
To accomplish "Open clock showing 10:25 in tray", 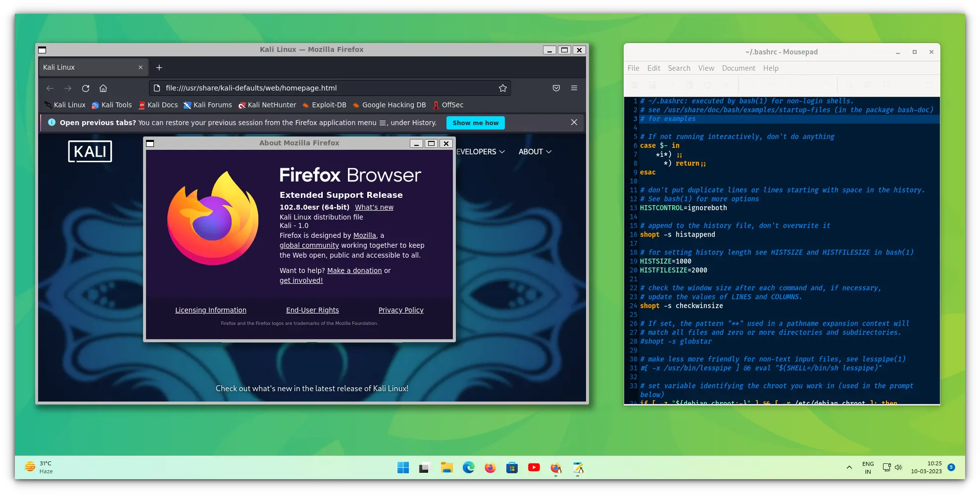I will click(926, 467).
